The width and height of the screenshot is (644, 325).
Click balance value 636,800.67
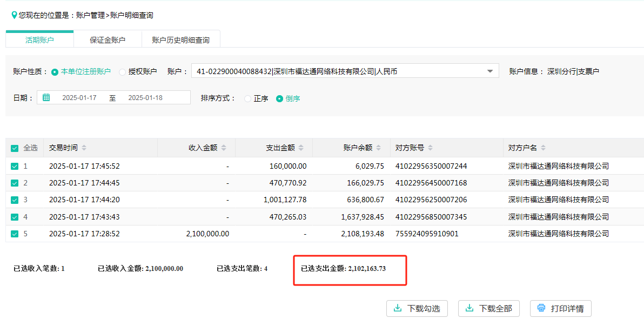pyautogui.click(x=366, y=200)
